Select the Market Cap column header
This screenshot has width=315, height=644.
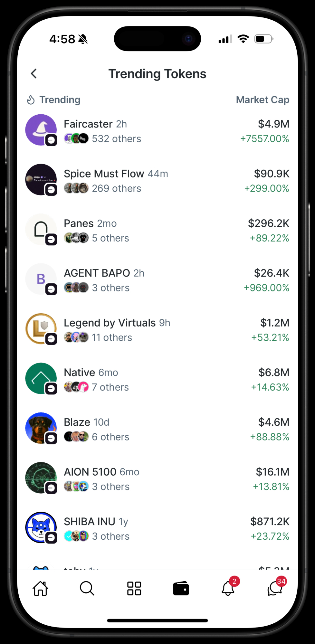tap(262, 100)
